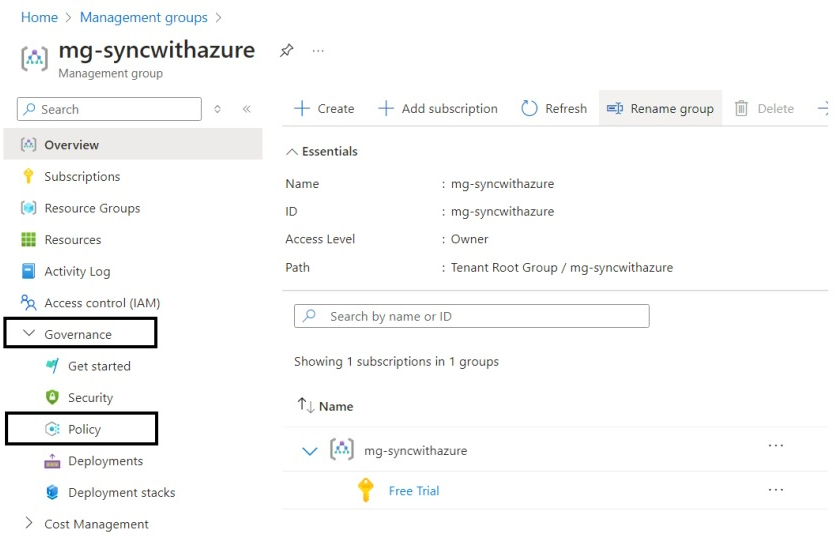Expand the Cost Management section
The width and height of the screenshot is (836, 543).
click(x=29, y=524)
